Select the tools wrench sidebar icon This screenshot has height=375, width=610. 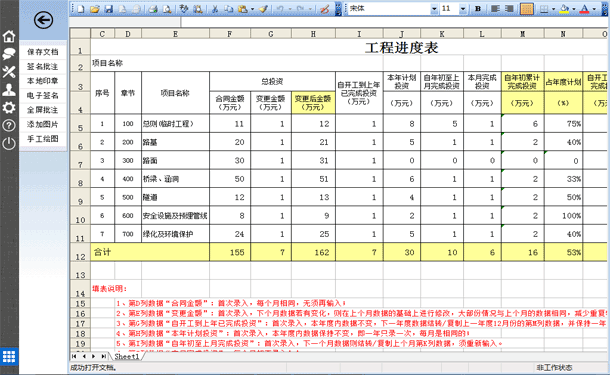pos(9,72)
